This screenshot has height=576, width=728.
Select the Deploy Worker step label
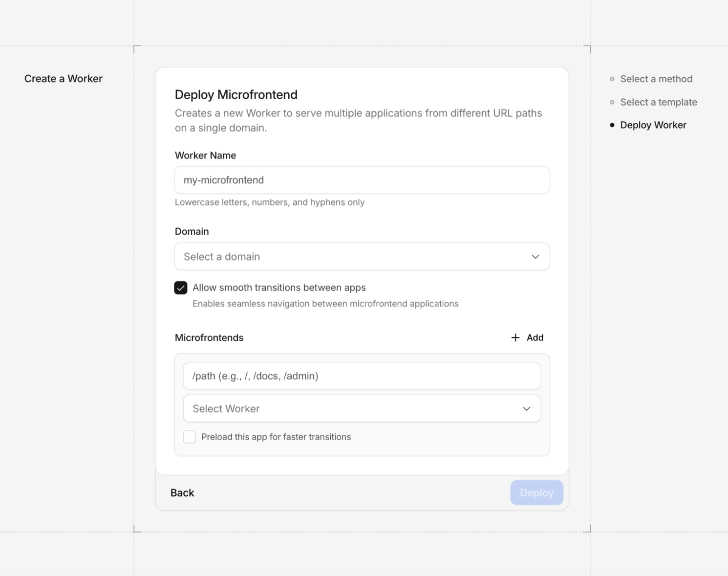tap(653, 125)
